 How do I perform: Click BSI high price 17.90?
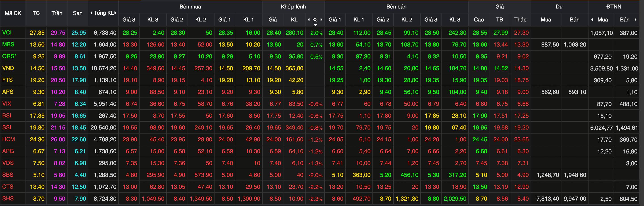click(480, 116)
